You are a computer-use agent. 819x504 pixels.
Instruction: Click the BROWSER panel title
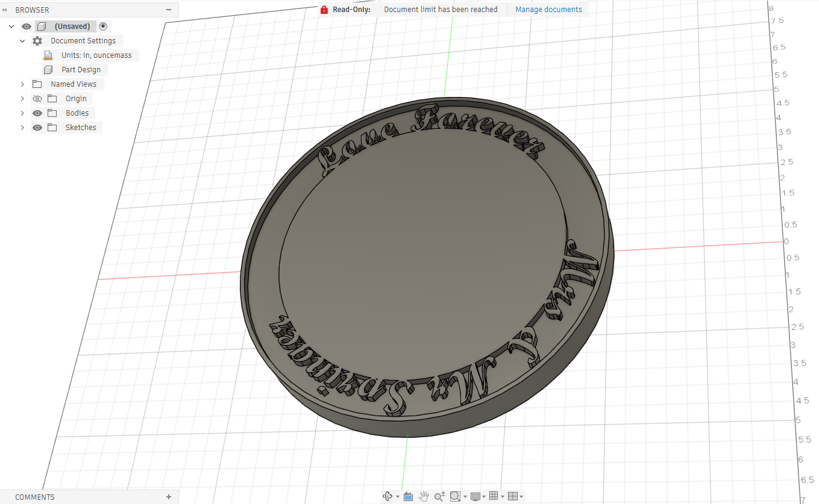point(32,10)
